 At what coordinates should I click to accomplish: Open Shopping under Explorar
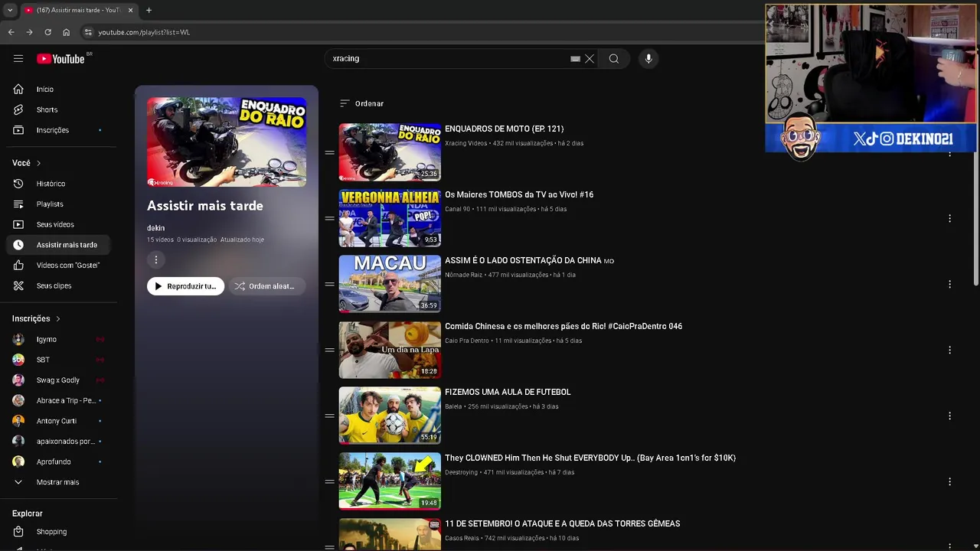[60, 532]
